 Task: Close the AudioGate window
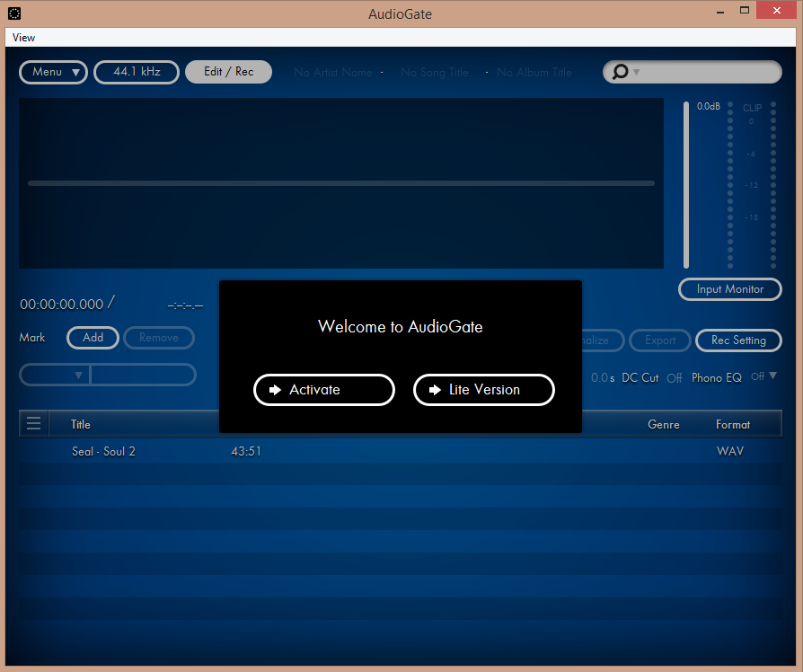776,11
